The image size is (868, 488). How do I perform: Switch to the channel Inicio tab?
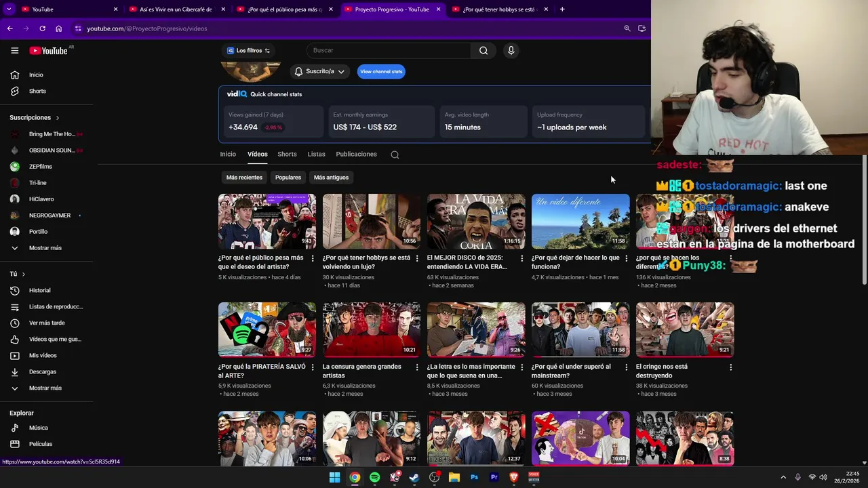228,154
